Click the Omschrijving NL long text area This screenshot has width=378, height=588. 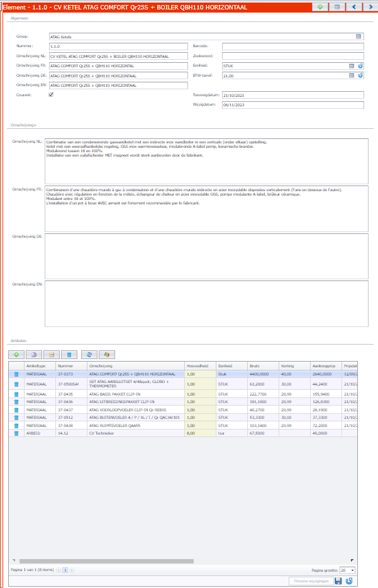click(206, 161)
